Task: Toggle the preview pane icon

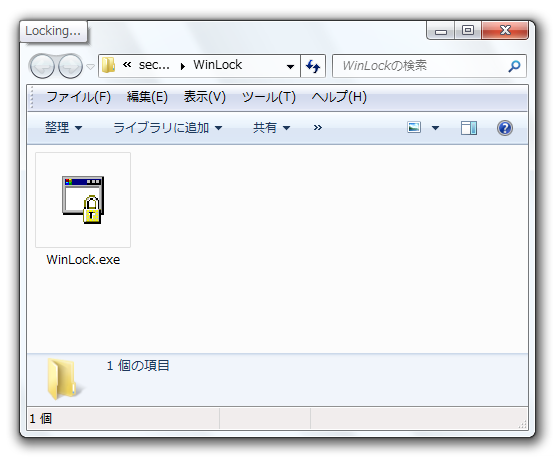Action: tap(469, 128)
